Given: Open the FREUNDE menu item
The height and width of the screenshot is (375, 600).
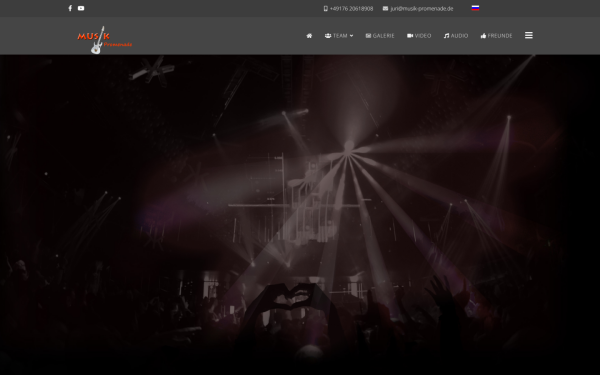Looking at the screenshot, I should pos(496,36).
